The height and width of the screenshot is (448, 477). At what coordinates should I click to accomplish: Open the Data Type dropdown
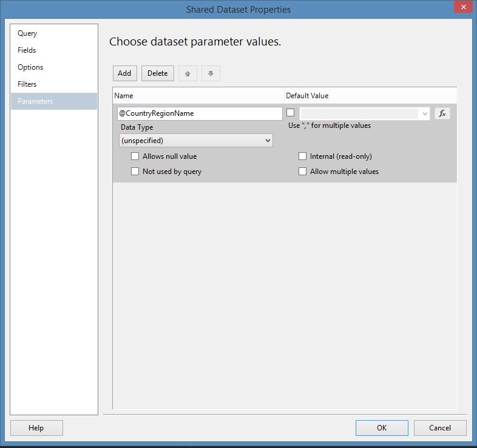coord(196,141)
